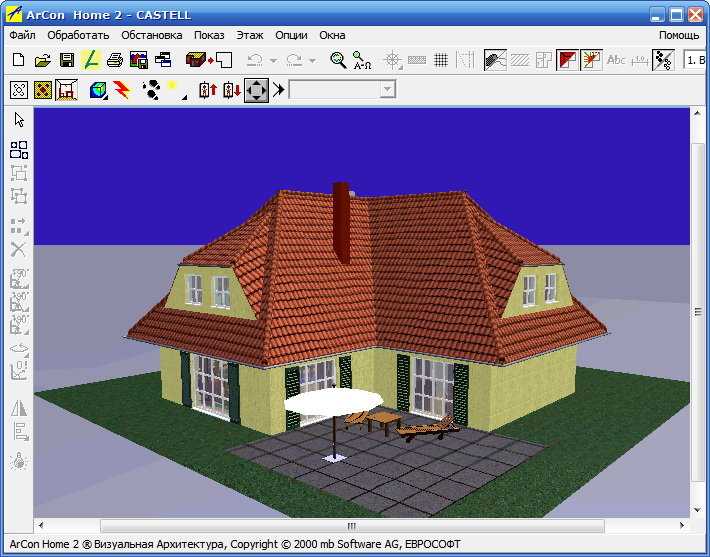Click the delete X icon in left sidebar
This screenshot has height=557, width=710.
[19, 249]
